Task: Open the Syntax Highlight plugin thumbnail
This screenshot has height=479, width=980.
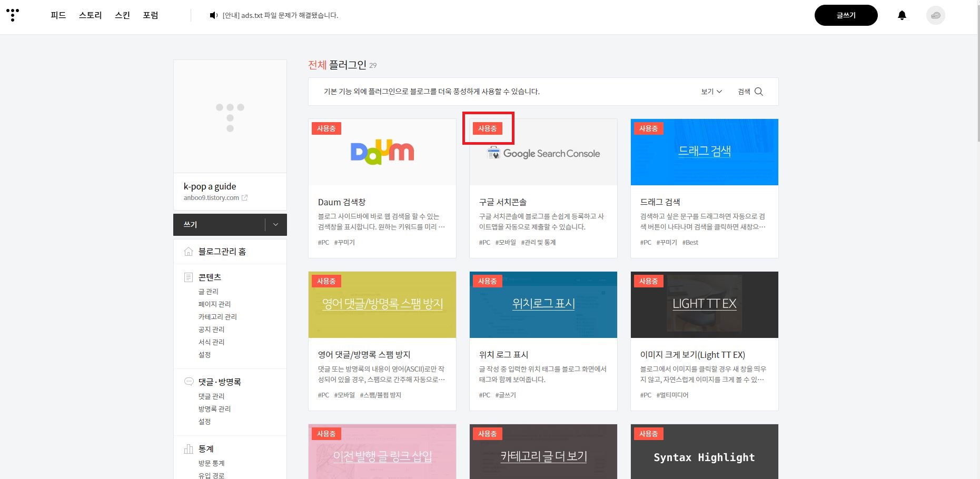Action: 705,452
